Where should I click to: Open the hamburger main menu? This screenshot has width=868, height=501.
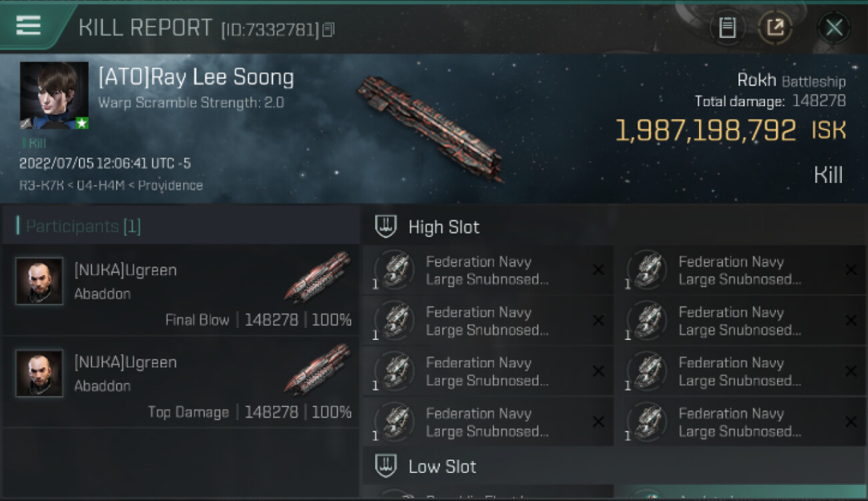tap(28, 25)
